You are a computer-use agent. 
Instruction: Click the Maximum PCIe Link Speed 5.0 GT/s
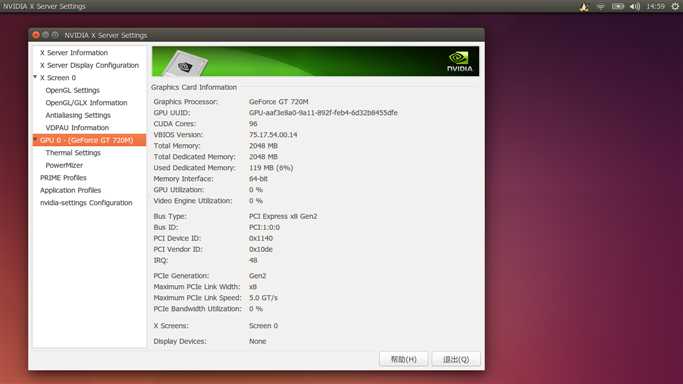(x=263, y=298)
